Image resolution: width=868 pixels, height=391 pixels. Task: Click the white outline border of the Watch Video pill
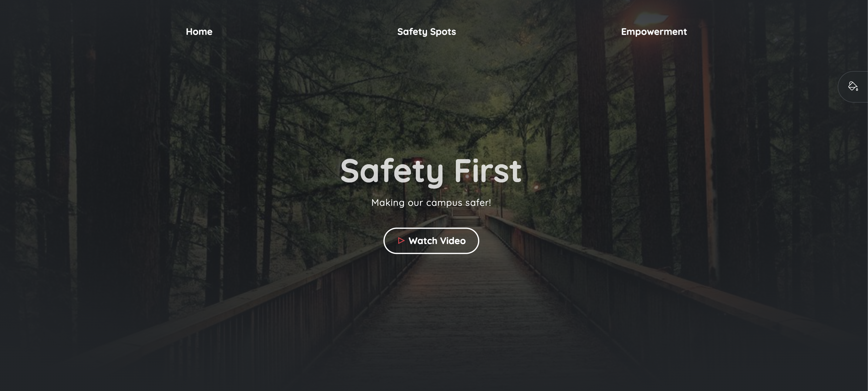click(x=431, y=228)
